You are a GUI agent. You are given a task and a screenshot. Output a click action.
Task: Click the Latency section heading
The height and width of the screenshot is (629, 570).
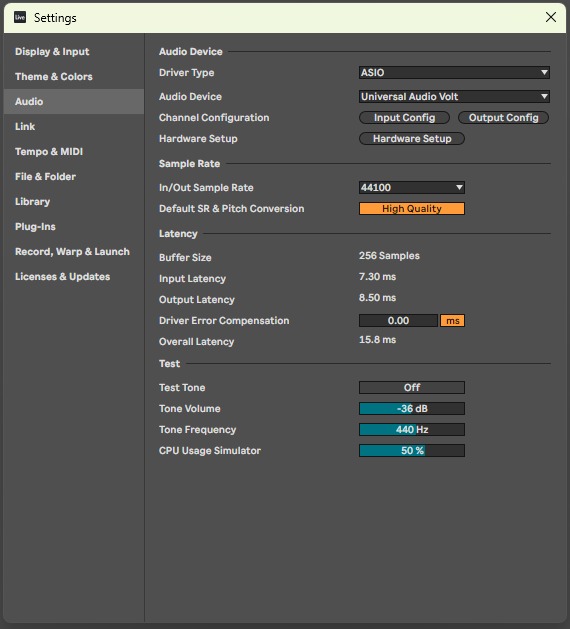point(178,233)
